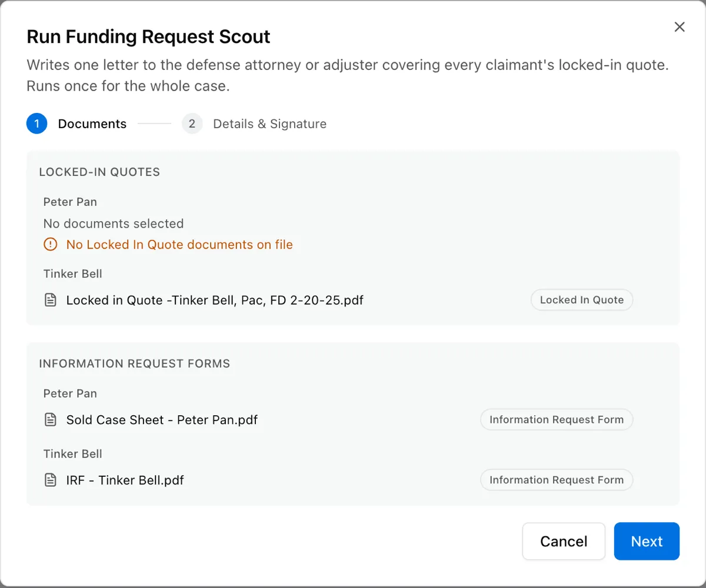Click the LOCKED-IN QUOTES section heading
706x588 pixels.
point(99,172)
